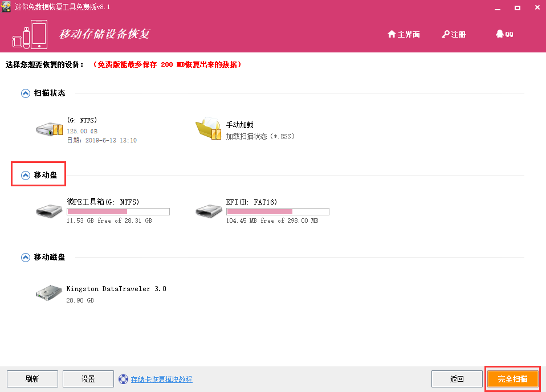
Task: Open the 注册 menu item
Action: [x=454, y=34]
